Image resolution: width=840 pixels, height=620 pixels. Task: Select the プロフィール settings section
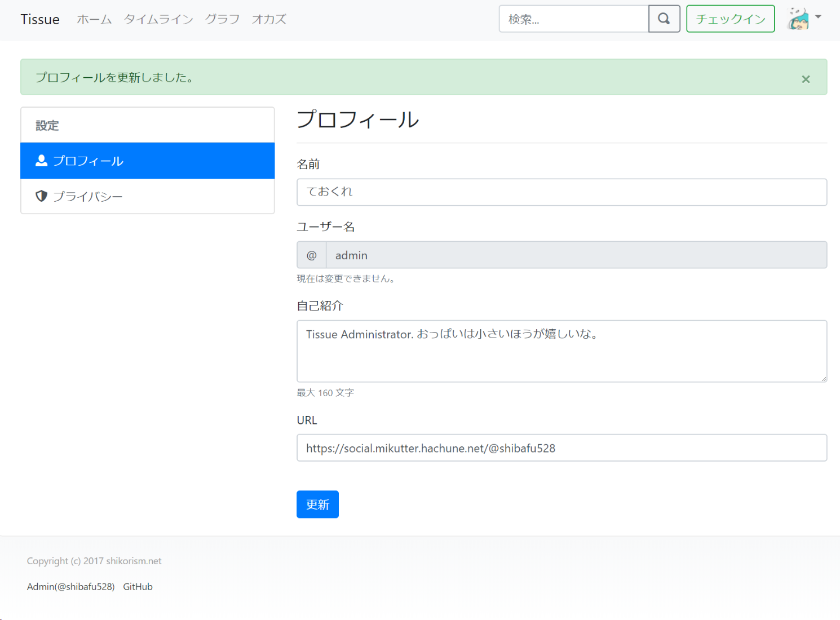click(x=88, y=161)
